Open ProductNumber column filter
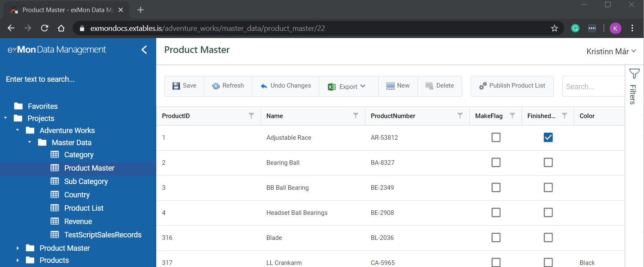The image size is (644, 267). 460,116
